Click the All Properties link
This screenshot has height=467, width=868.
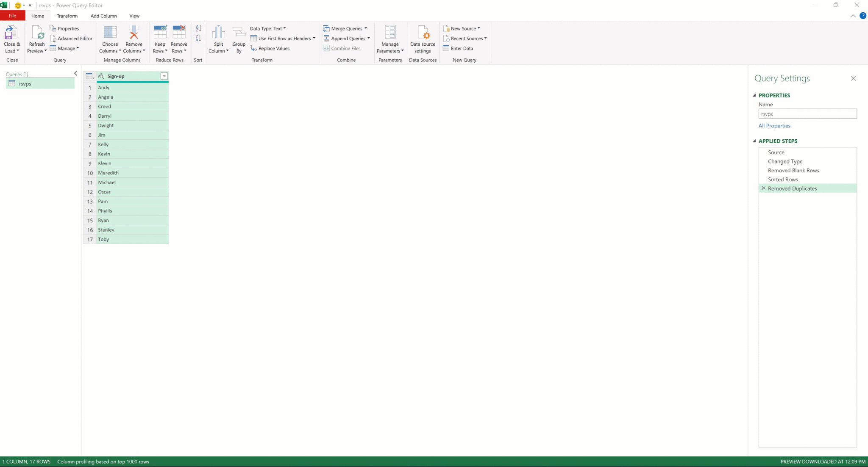(774, 126)
